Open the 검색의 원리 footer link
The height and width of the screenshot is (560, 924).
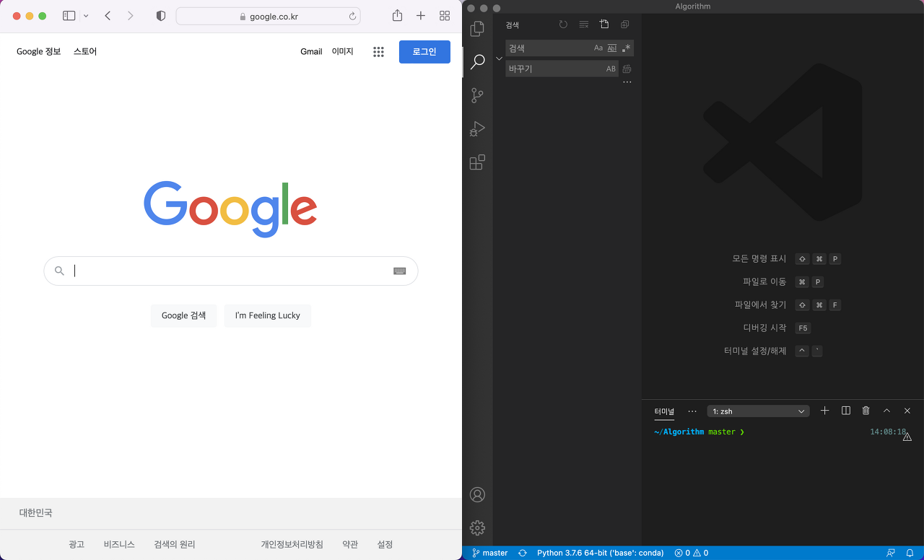tap(175, 544)
